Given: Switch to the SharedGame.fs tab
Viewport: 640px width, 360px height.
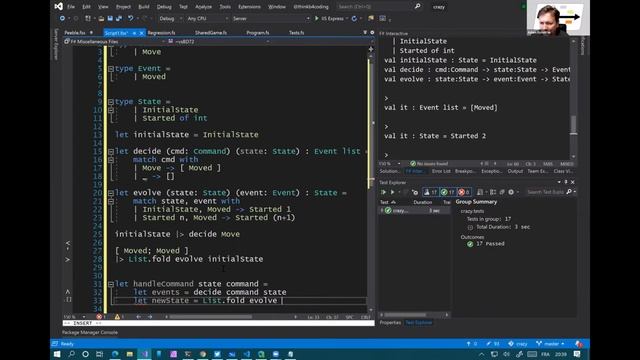Looking at the screenshot, I should pyautogui.click(x=211, y=33).
